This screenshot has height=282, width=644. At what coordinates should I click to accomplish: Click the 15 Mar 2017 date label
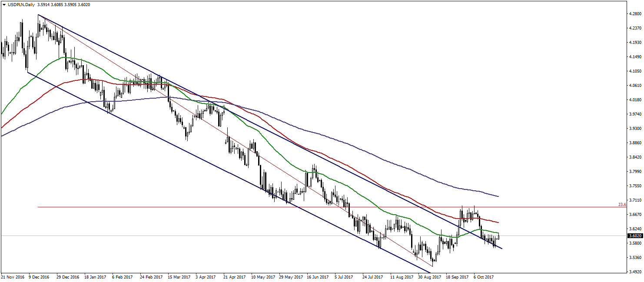[x=179, y=277]
